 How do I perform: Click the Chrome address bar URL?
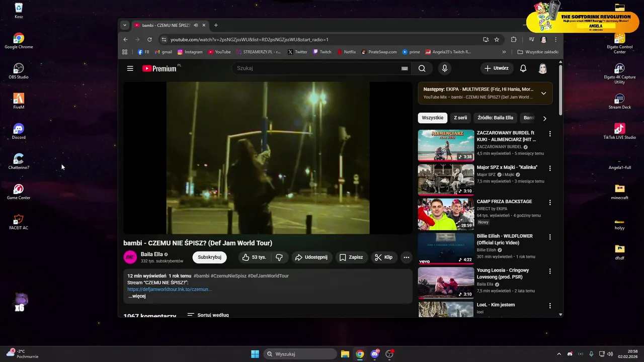[x=250, y=40]
